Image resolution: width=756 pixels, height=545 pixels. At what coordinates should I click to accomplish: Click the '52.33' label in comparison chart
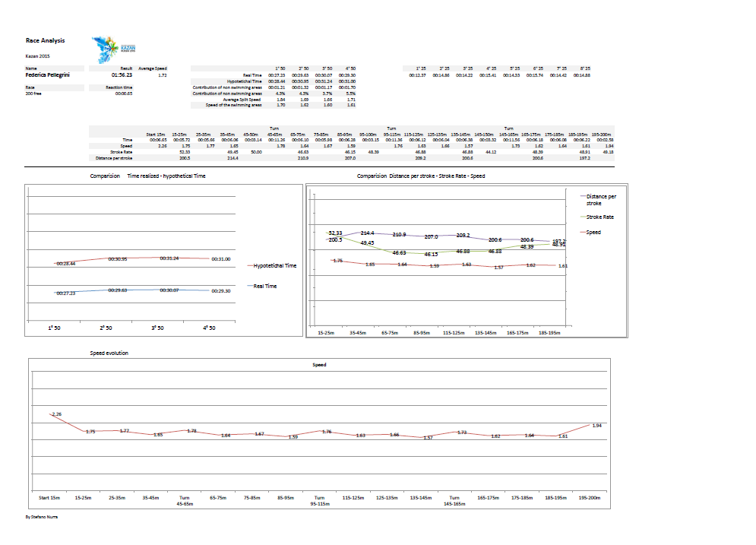335,233
